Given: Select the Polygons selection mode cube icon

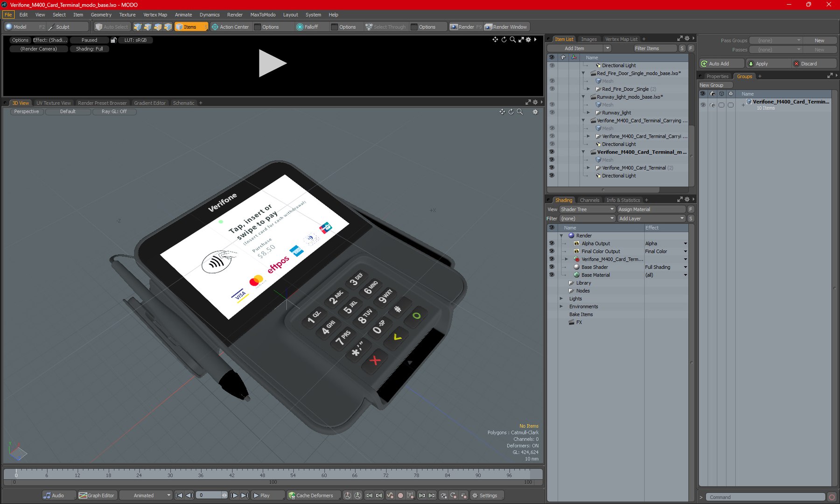Looking at the screenshot, I should 158,27.
